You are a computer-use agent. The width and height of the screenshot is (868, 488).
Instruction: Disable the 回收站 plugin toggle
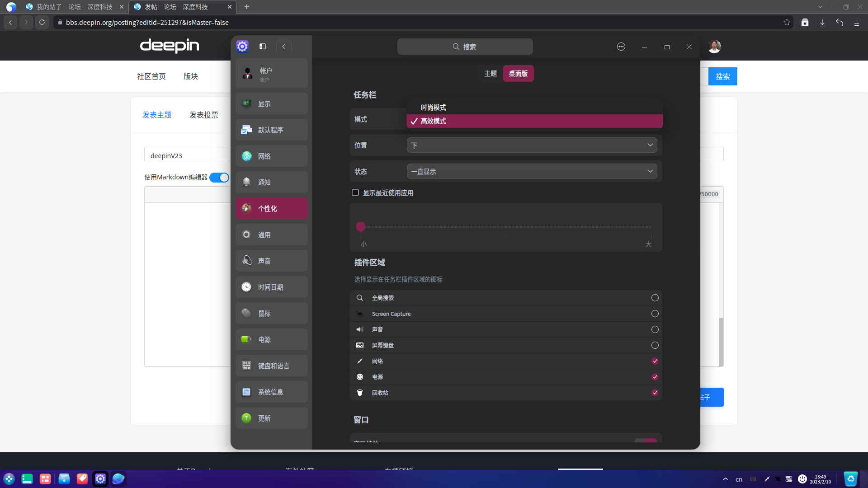[655, 393]
